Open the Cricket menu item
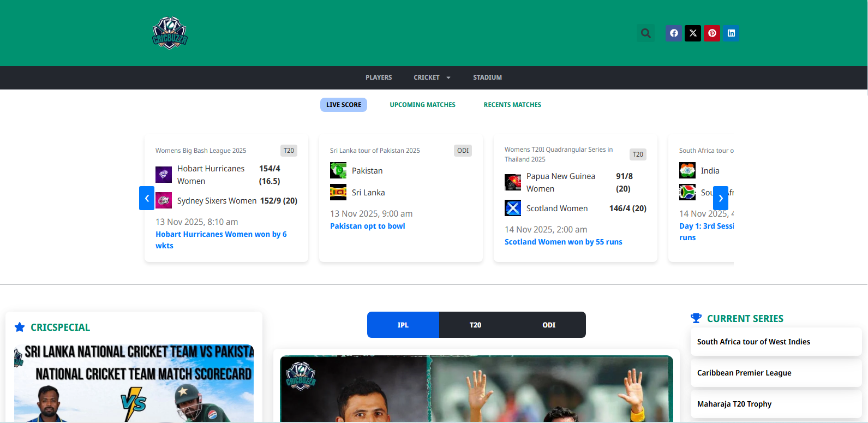The height and width of the screenshot is (423, 868). (x=427, y=78)
